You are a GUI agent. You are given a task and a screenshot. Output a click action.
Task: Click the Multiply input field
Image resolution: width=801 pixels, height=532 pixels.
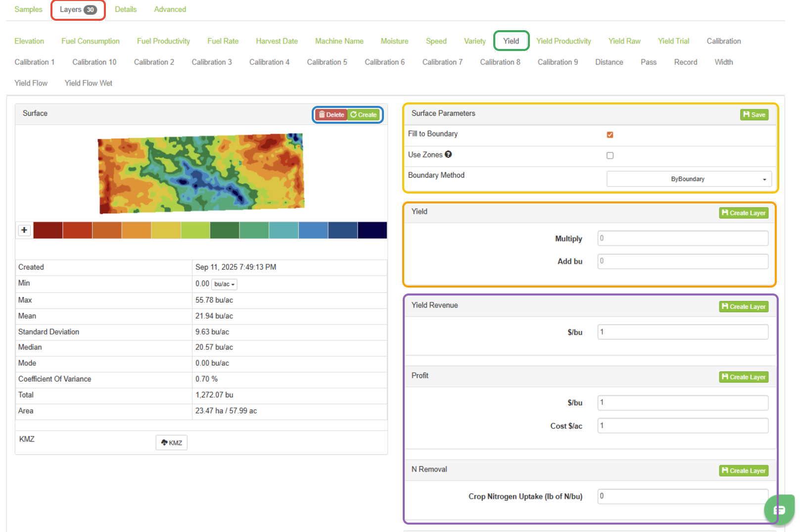coord(683,239)
